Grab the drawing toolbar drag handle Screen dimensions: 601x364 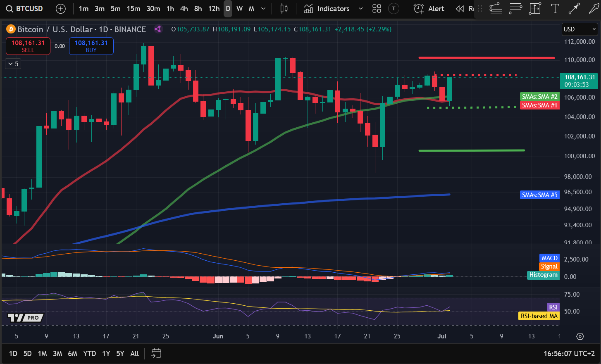coord(480,9)
